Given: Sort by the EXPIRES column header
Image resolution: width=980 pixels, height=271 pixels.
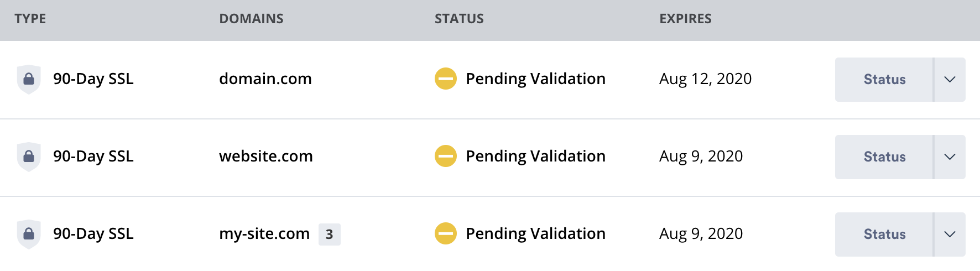Looking at the screenshot, I should click(x=685, y=19).
